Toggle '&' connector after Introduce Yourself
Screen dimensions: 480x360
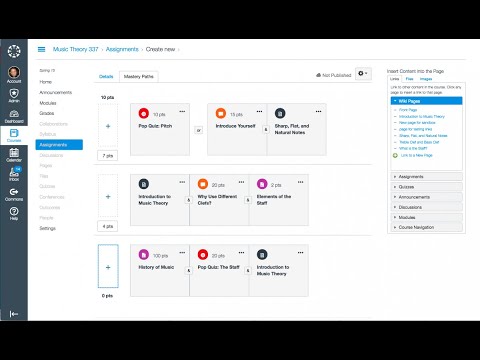266,130
